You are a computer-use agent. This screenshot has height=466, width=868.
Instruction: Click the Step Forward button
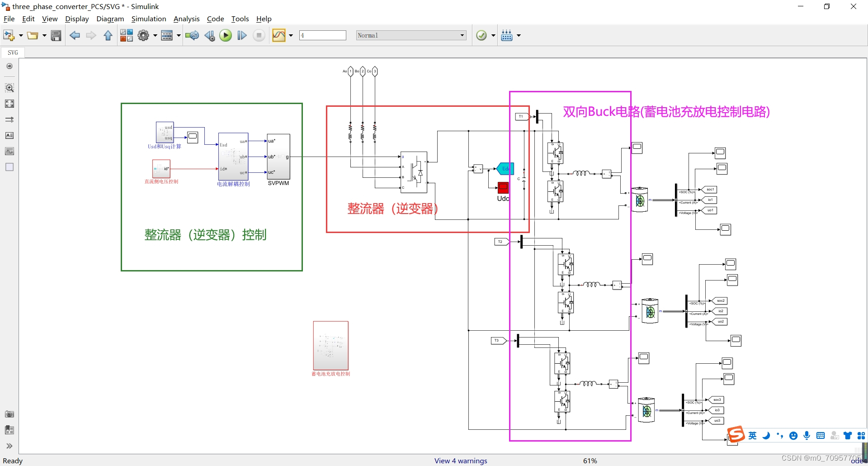(242, 35)
